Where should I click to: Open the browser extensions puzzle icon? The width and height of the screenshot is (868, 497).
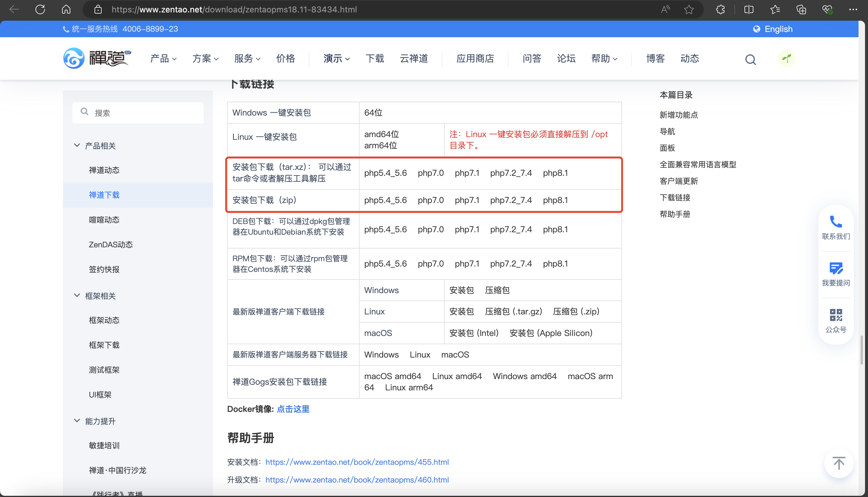click(x=720, y=9)
